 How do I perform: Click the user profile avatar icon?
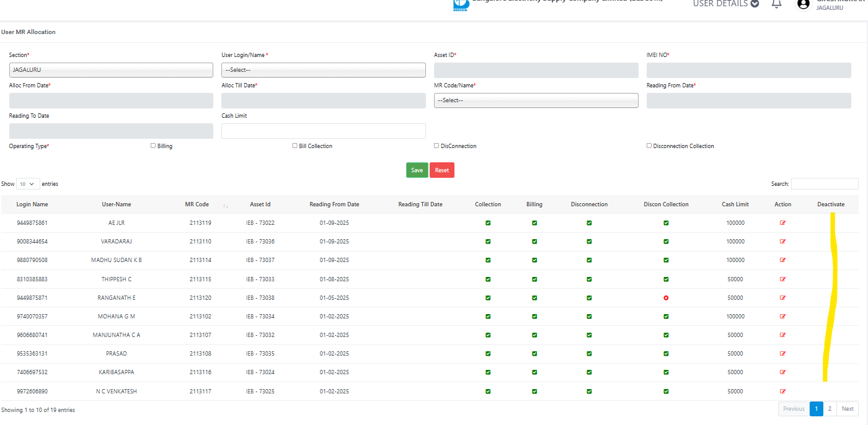click(x=804, y=4)
